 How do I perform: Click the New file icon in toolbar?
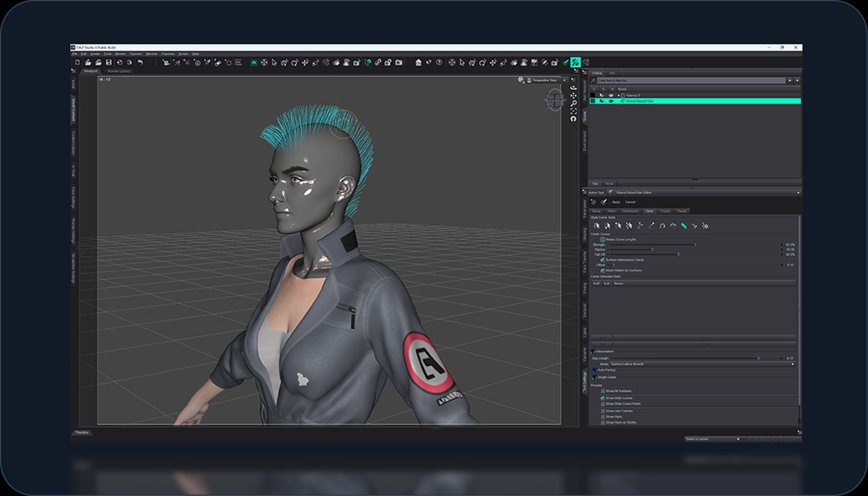point(78,62)
